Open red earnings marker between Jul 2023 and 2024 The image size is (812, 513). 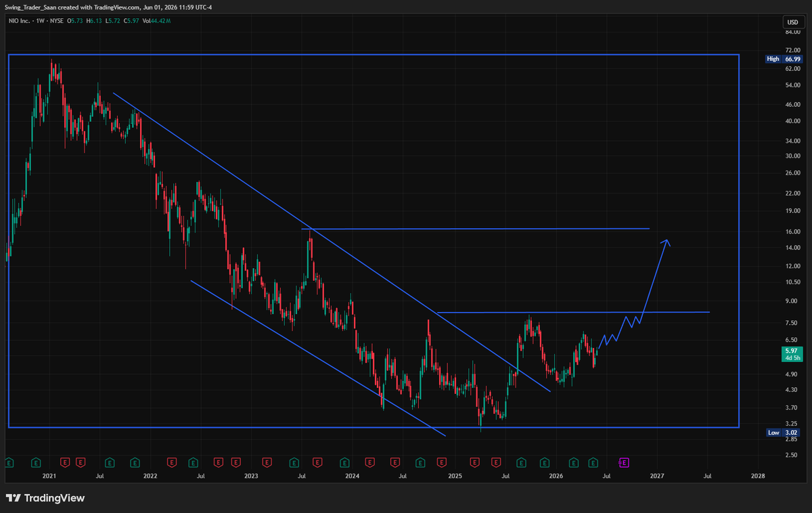[317, 463]
